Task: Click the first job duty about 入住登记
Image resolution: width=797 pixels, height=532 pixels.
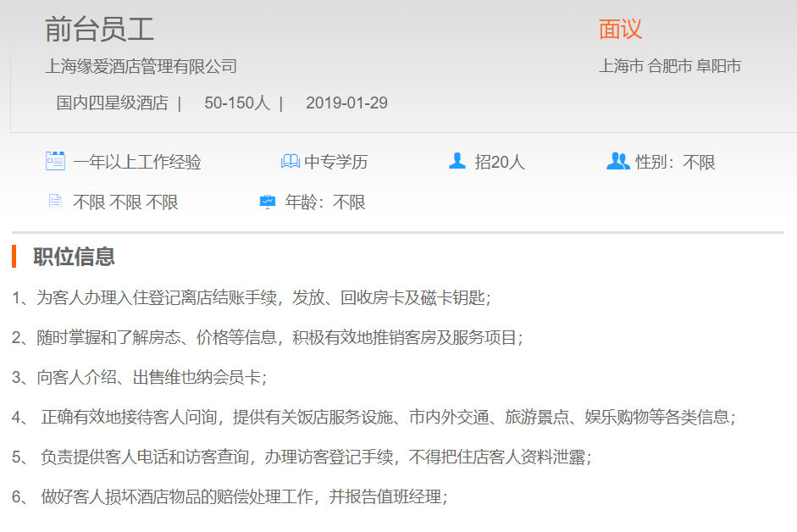Action: (252, 297)
